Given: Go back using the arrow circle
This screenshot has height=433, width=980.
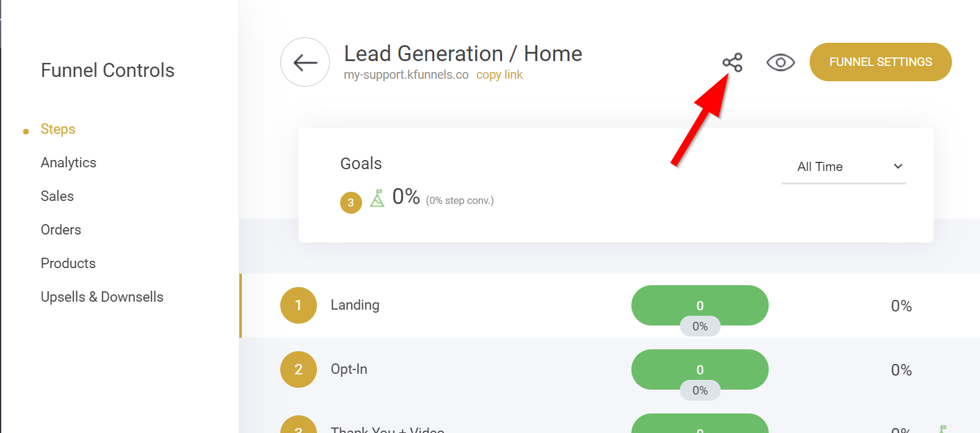Looking at the screenshot, I should pos(305,62).
